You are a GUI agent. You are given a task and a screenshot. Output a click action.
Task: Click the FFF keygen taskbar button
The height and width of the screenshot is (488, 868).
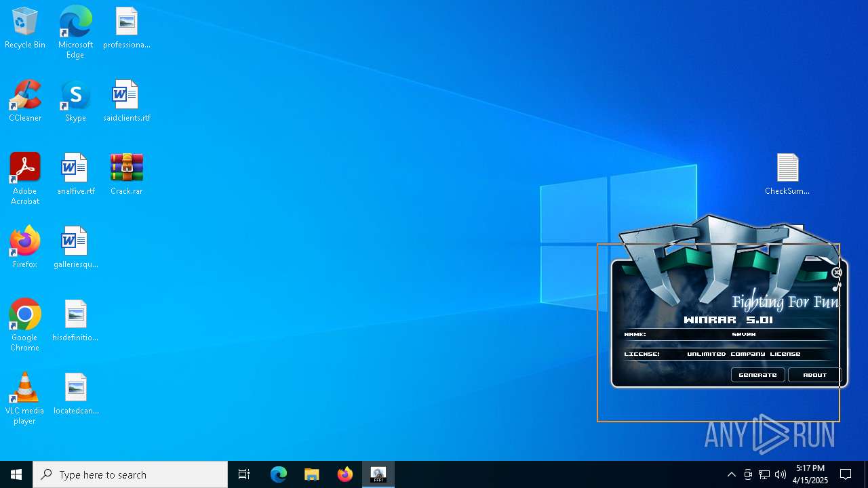click(378, 474)
